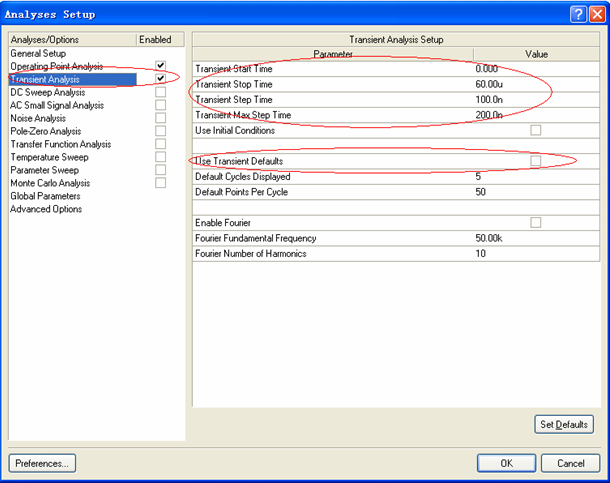Click the Transient Max Step Time label
The image size is (610, 483).
coord(243,115)
